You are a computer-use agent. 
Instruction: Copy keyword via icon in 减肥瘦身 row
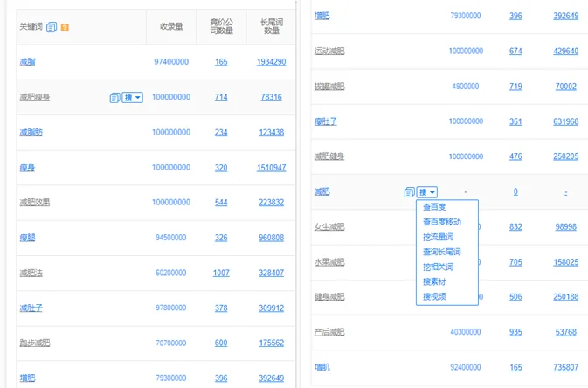(x=114, y=98)
